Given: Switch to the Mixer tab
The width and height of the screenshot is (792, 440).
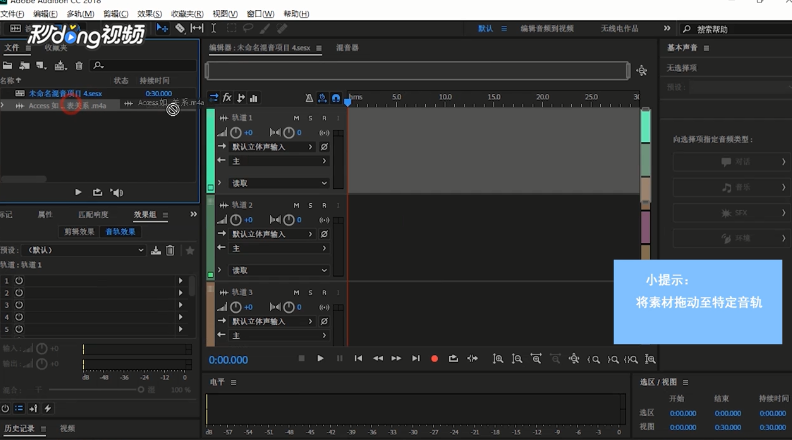Looking at the screenshot, I should (x=347, y=47).
